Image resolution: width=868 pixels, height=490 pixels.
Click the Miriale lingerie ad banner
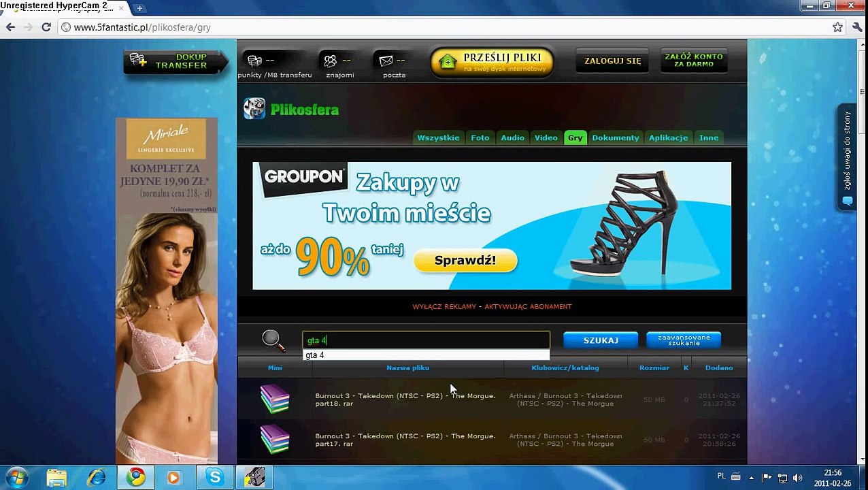coord(167,291)
